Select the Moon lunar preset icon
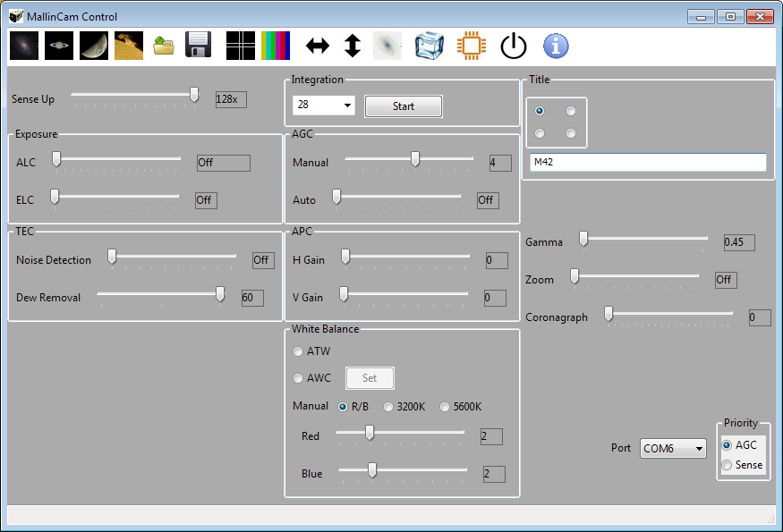Image resolution: width=783 pixels, height=532 pixels. pyautogui.click(x=94, y=46)
